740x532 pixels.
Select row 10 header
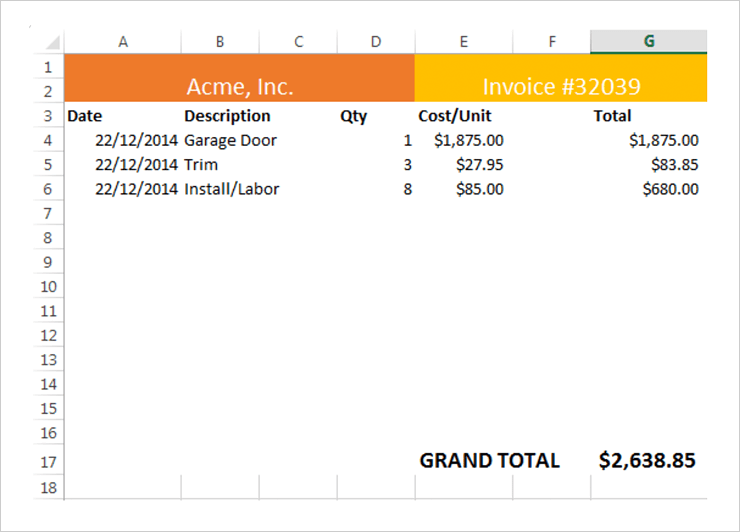tap(48, 287)
